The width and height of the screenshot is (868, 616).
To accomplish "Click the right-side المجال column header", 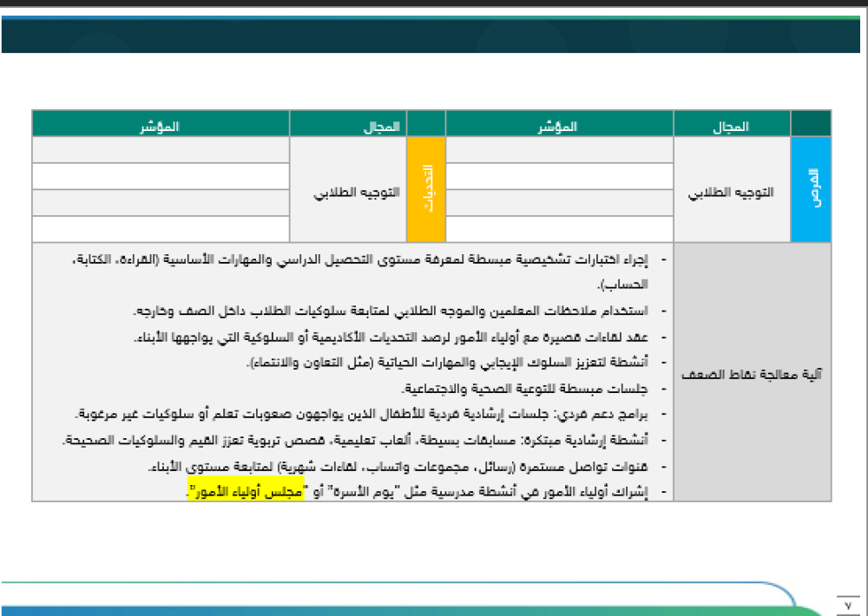I will pyautogui.click(x=735, y=123).
